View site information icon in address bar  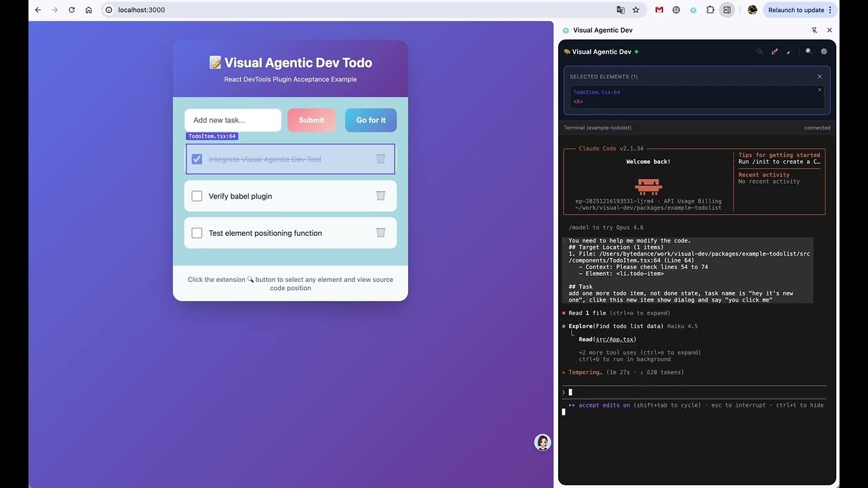pyautogui.click(x=109, y=10)
